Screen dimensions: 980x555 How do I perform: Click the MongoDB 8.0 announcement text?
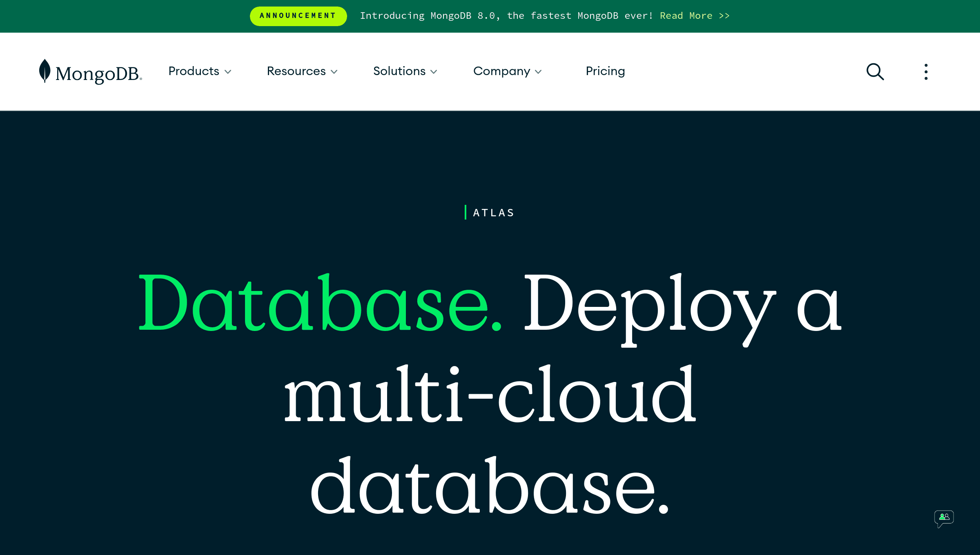[506, 16]
